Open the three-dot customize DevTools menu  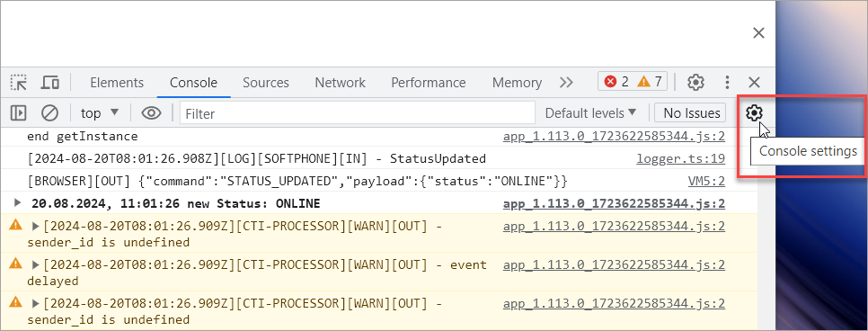pyautogui.click(x=728, y=83)
